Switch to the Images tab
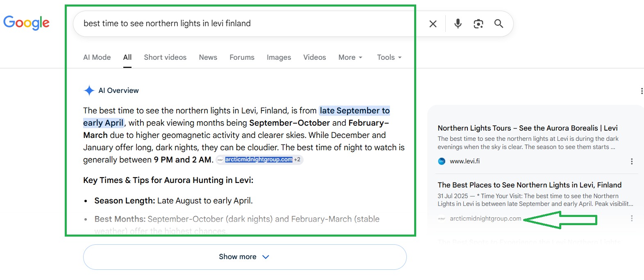 tap(279, 57)
